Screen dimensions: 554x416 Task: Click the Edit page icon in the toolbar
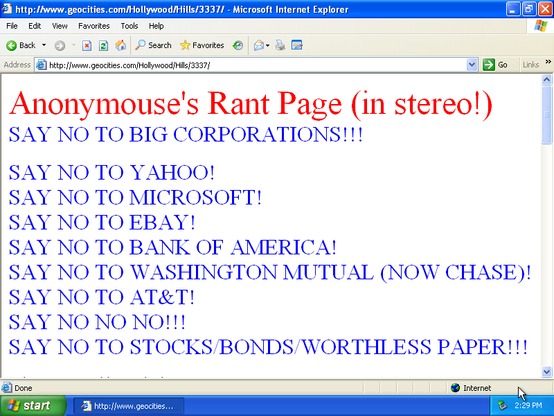tap(297, 45)
